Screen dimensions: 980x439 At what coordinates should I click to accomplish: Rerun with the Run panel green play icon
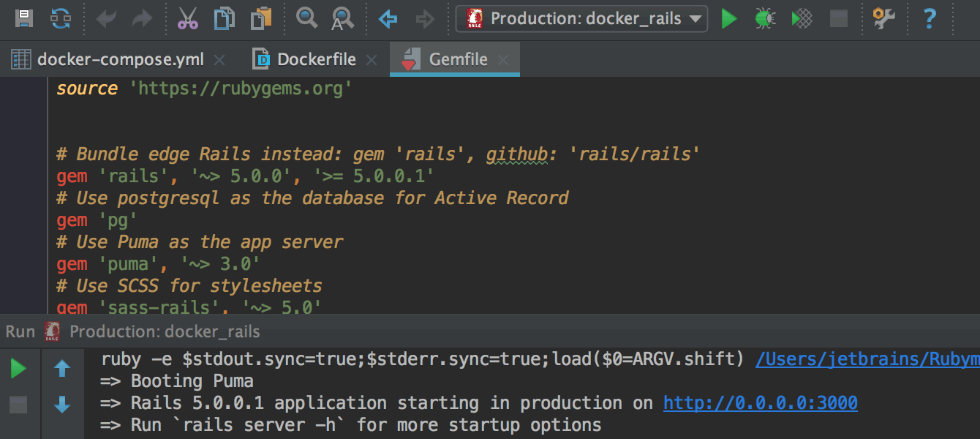(x=18, y=369)
